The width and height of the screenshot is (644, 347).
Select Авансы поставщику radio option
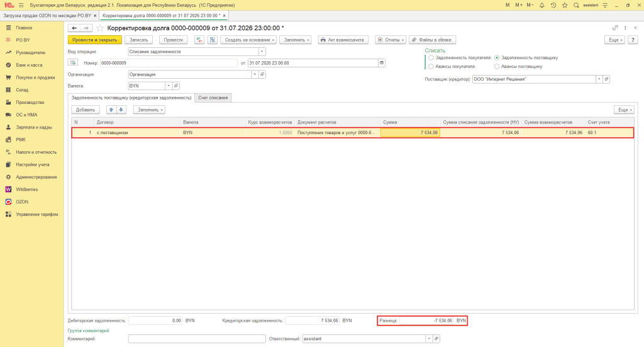pos(497,66)
